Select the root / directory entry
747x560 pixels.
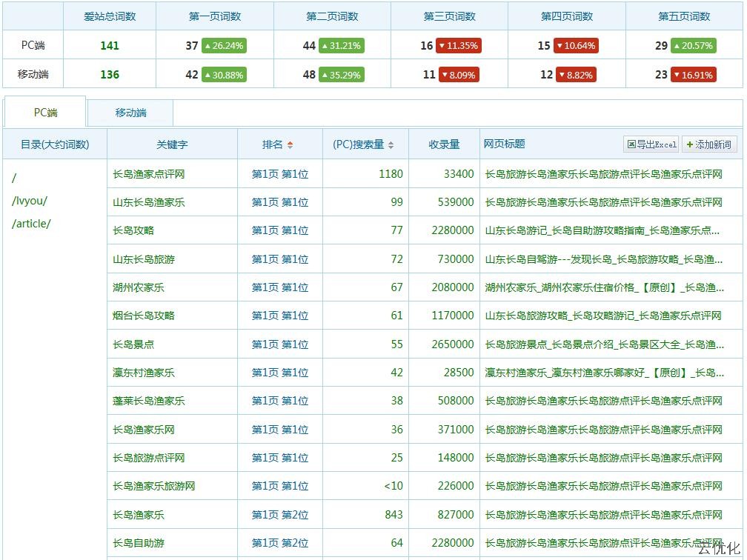15,178
